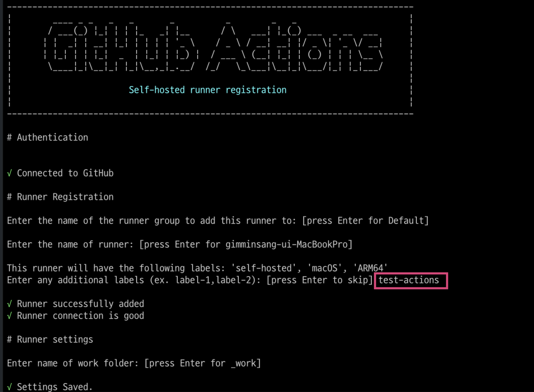Click the 'Self-hosted runner registration' text
Screen dimensions: 534x392
207,90
